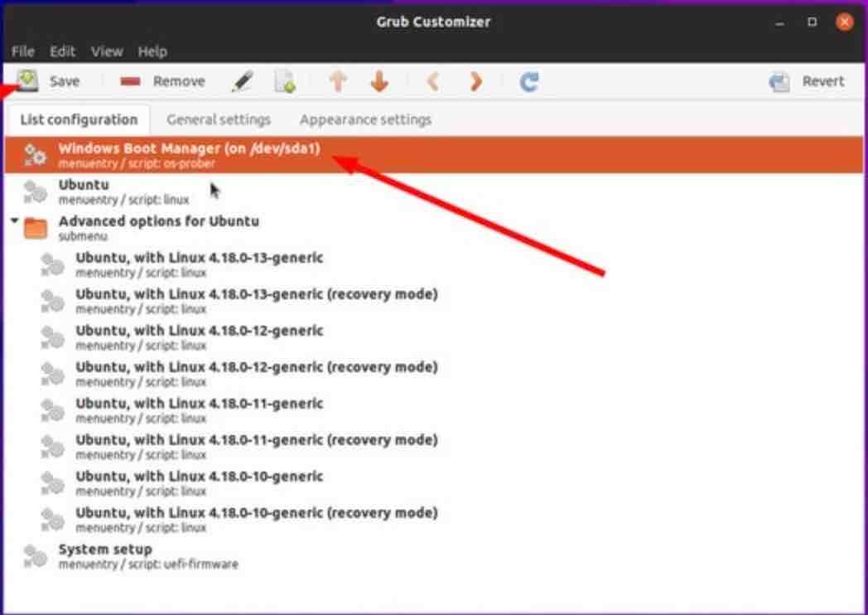
Task: Click gear icon of Linux 4.18.0-11-generic entry
Action: click(x=52, y=410)
